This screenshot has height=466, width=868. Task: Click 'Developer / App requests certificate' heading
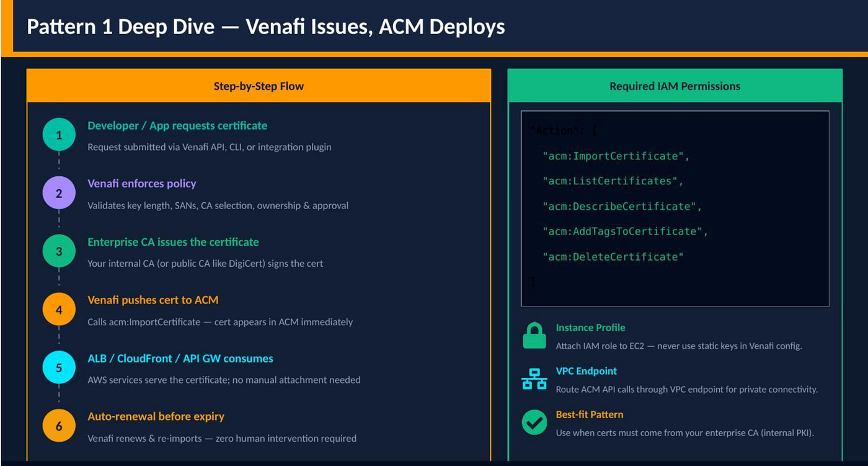click(x=177, y=125)
